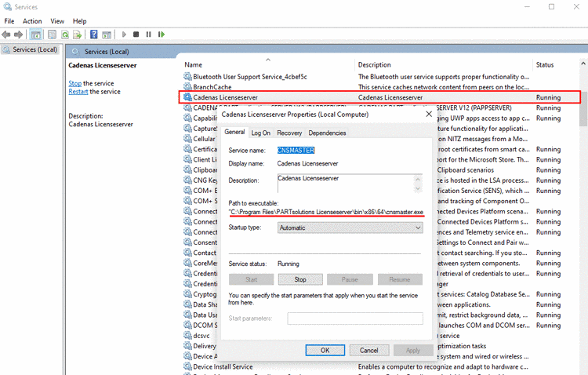Select Bluetooth User Support Service_4cbef5c name
This screenshot has height=375, width=588.
(250, 77)
